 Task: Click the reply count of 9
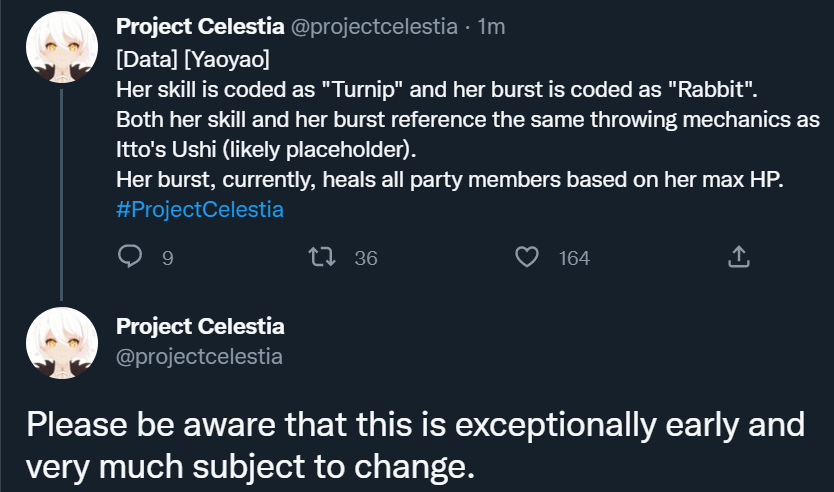[x=168, y=258]
